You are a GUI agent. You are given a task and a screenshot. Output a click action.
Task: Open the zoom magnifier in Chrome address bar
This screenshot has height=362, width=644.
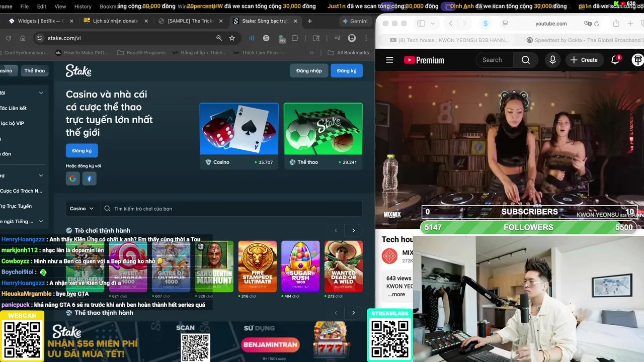[219, 38]
